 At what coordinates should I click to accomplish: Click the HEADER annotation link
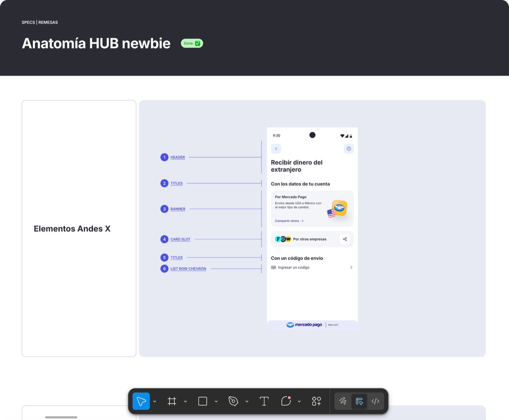coord(178,157)
